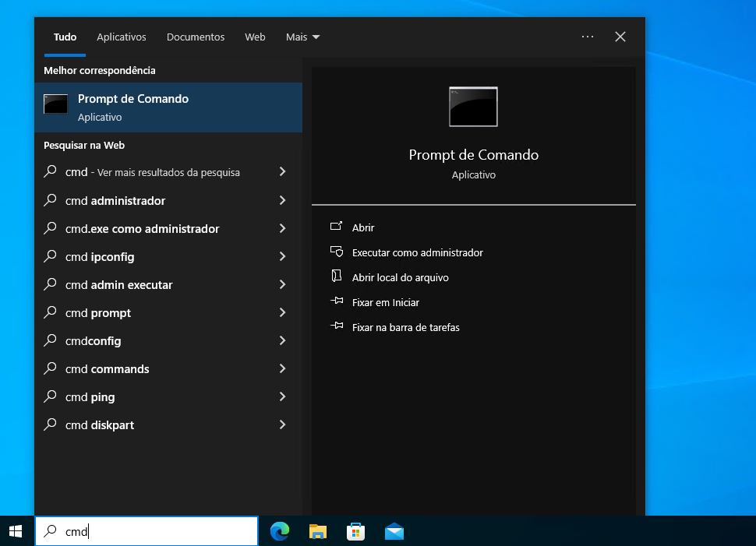This screenshot has height=546, width=756.
Task: Expand the Mais filter dropdown
Action: (302, 37)
